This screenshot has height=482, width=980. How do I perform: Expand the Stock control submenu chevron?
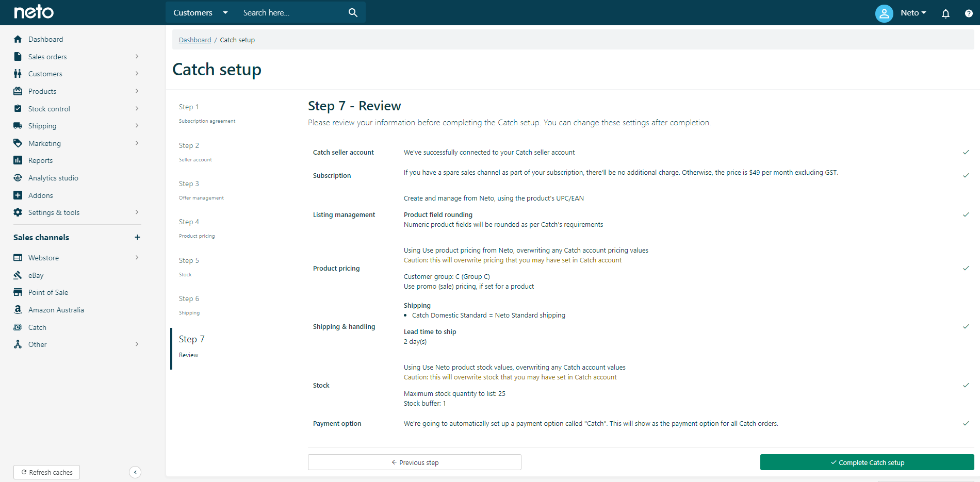(x=137, y=109)
